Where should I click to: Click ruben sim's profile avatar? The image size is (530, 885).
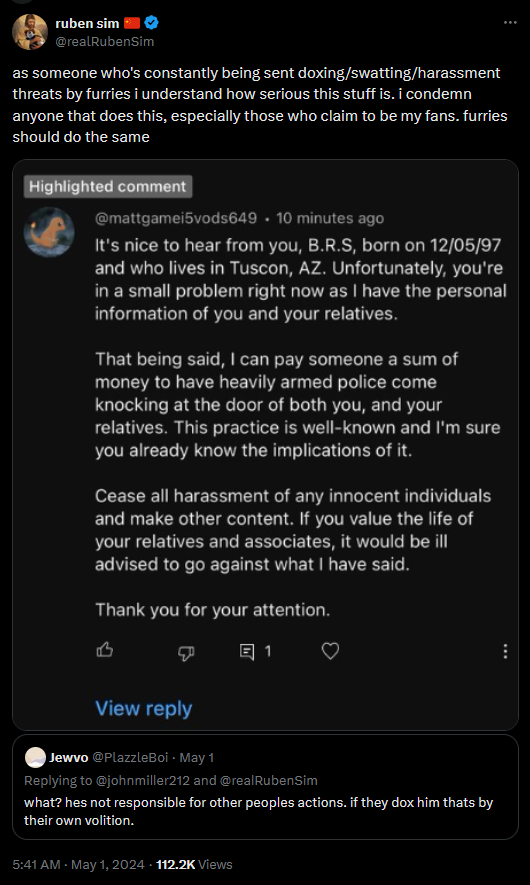(x=30, y=32)
